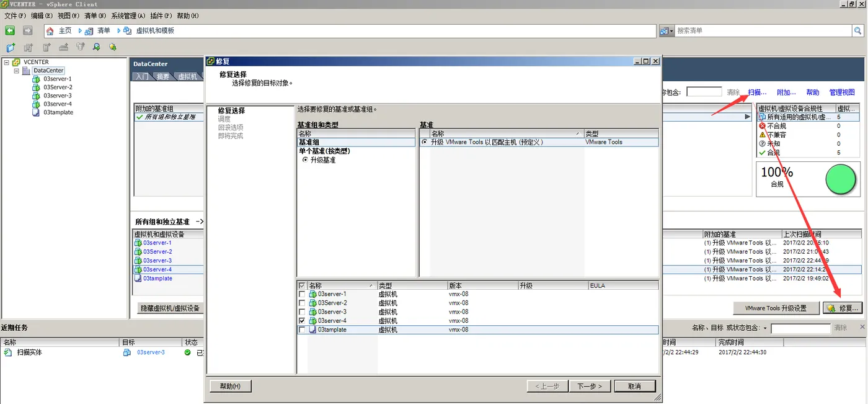Screen dimensions: 868x404
Task: Click the 扫描实体 task icon in recent tasks
Action: click(8, 352)
